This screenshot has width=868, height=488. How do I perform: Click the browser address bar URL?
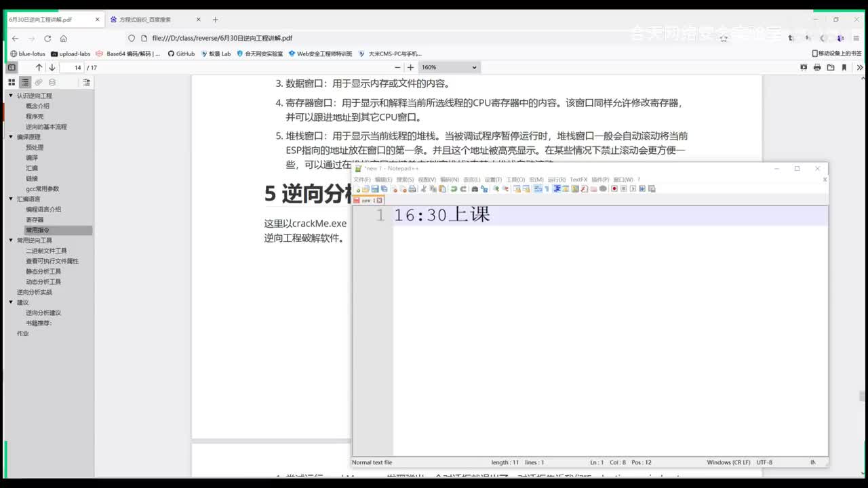[222, 39]
